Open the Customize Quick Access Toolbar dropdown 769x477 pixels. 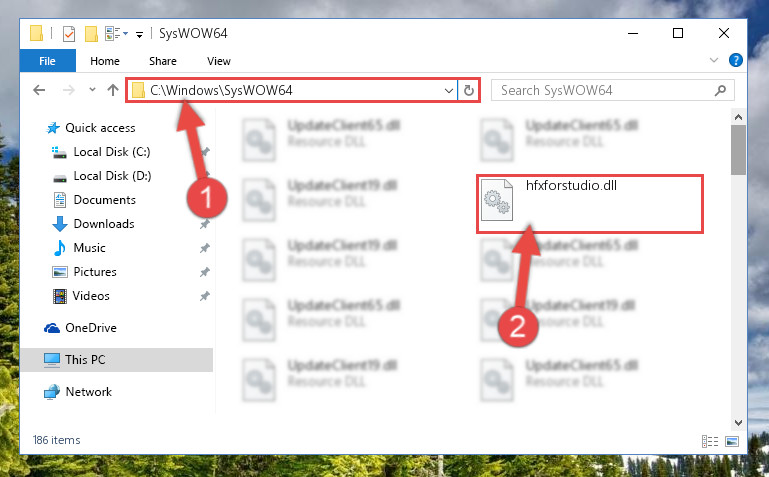(139, 34)
